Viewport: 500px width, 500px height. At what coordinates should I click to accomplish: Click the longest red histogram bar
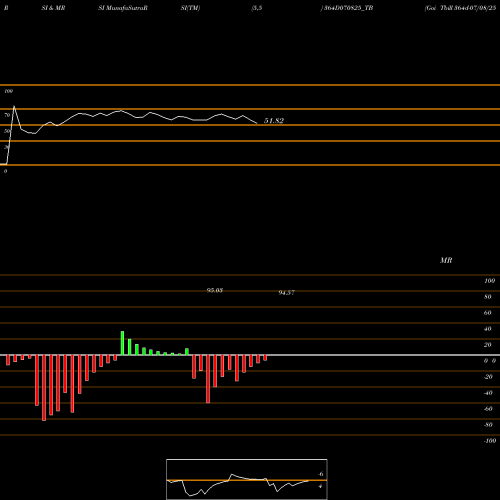point(44,388)
